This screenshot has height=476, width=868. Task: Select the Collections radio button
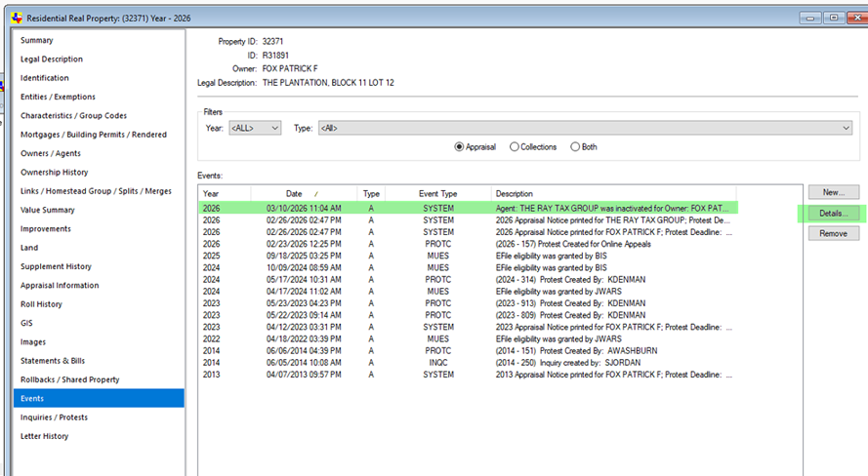(515, 147)
